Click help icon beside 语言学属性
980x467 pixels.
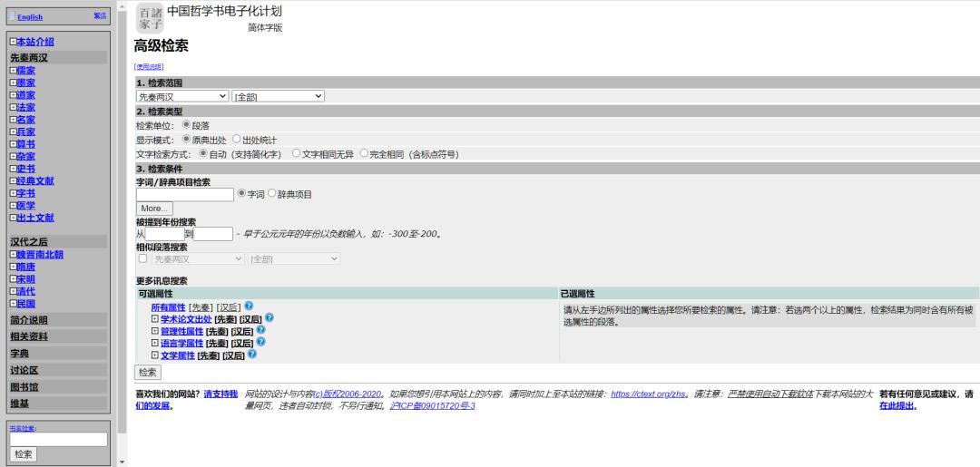coord(260,342)
